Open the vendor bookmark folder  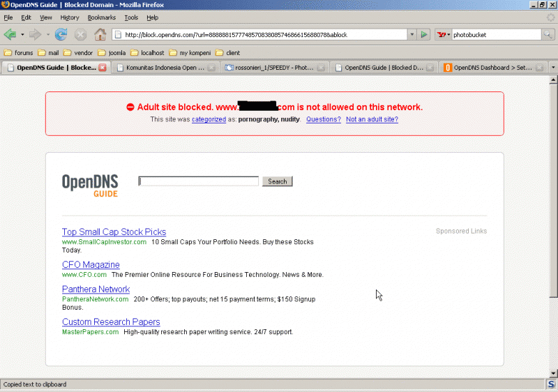coord(78,52)
